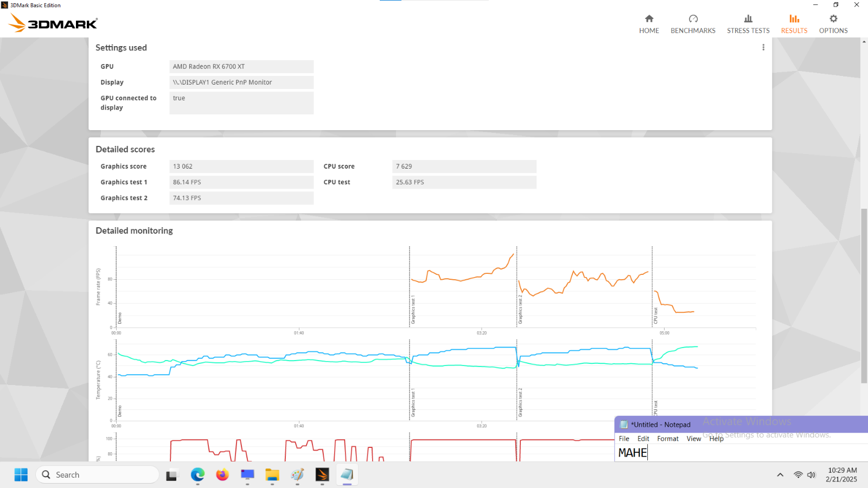Viewport: 868px width, 488px height.
Task: Open the Home page in 3DMark
Action: pos(649,24)
